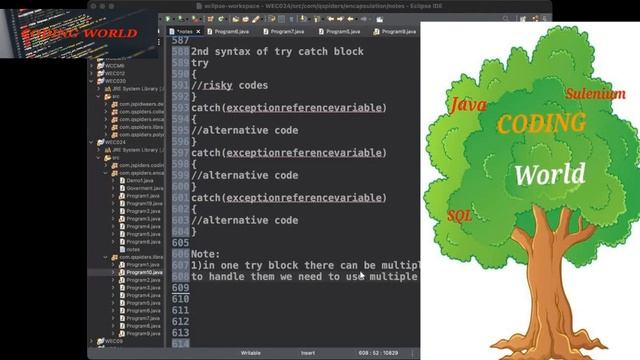Click line number 612 in the gutter

(180, 322)
